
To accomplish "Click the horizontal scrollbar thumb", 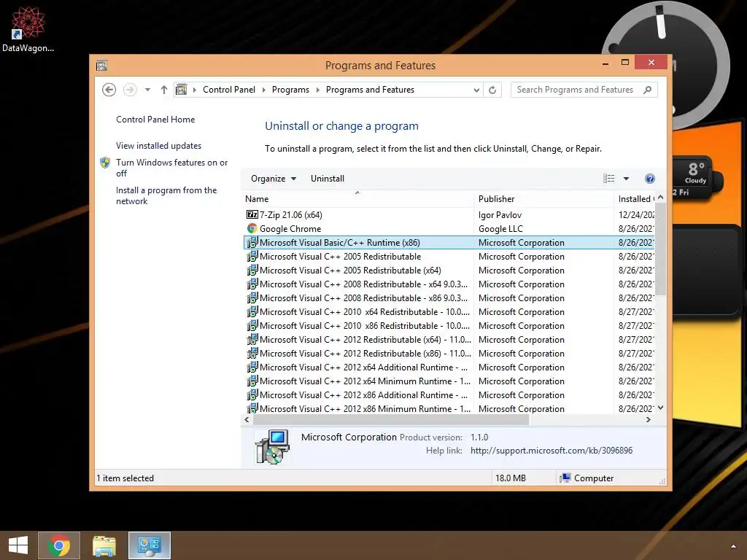I will pyautogui.click(x=391, y=419).
